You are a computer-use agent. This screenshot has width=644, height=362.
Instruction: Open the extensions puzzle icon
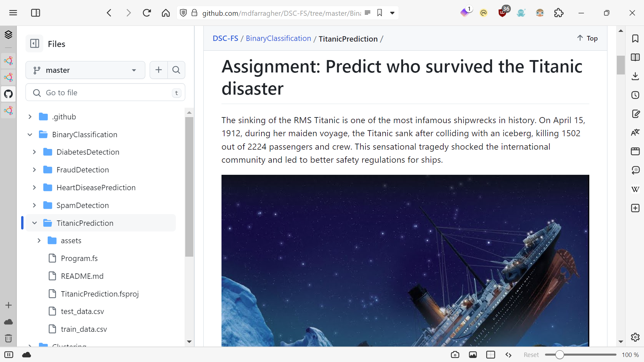point(559,13)
